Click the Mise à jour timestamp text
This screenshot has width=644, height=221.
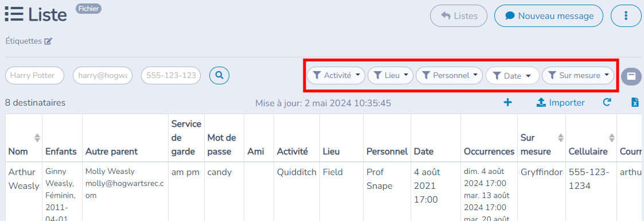tap(323, 103)
